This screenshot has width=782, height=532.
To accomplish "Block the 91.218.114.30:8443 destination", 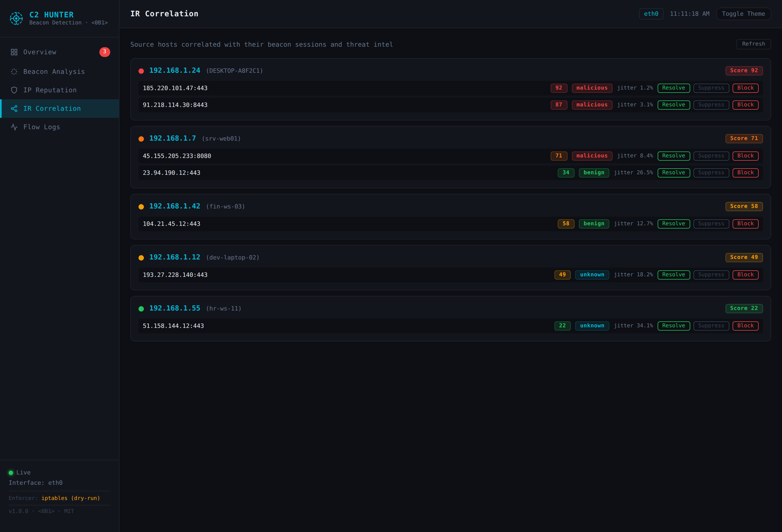I will [745, 105].
